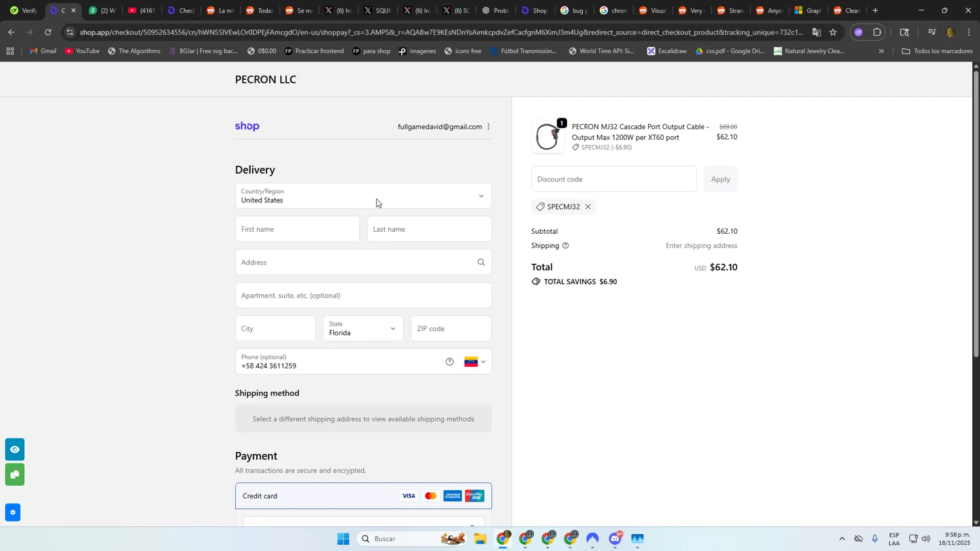Open Discord from the taskbar

(x=615, y=539)
